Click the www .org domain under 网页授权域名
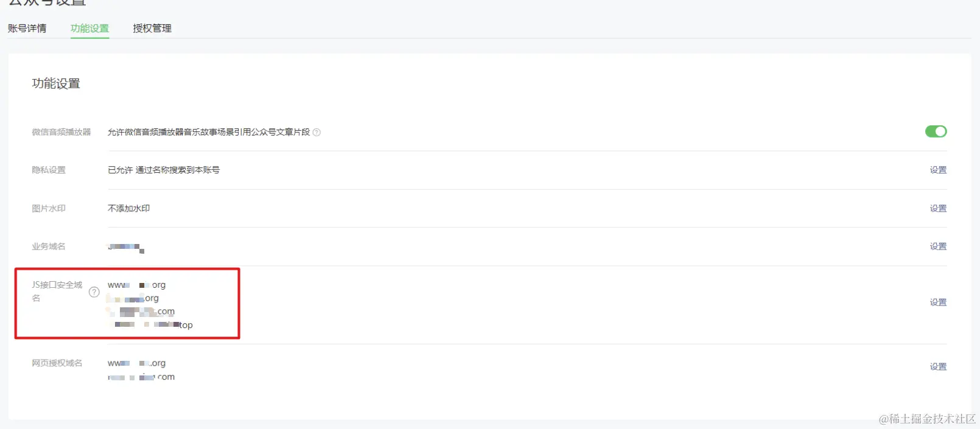The width and height of the screenshot is (980, 429). pyautogui.click(x=136, y=363)
